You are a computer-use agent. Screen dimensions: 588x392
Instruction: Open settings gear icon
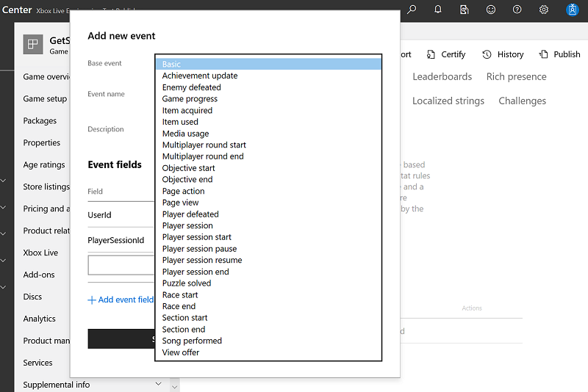tap(544, 10)
